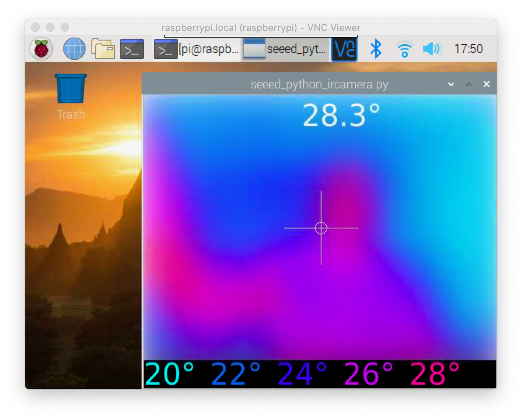Open the Wi-Fi networks tray icon
The image size is (522, 420).
click(x=404, y=49)
